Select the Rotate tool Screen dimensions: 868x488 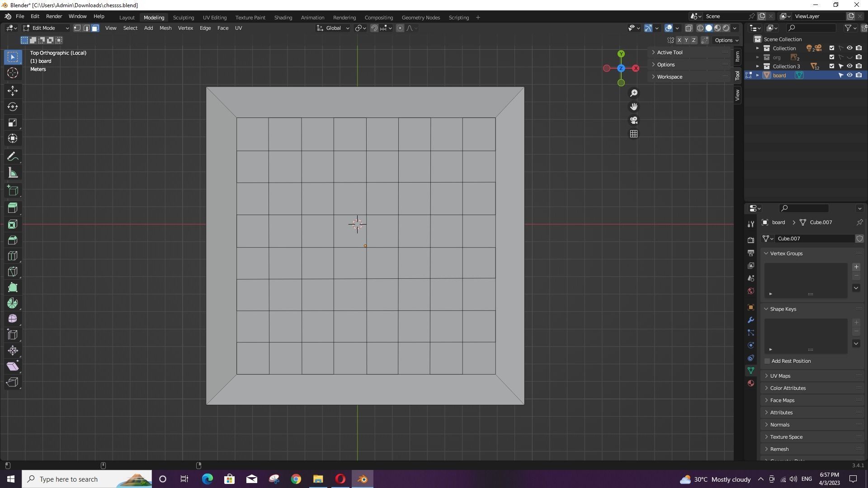[x=13, y=107]
